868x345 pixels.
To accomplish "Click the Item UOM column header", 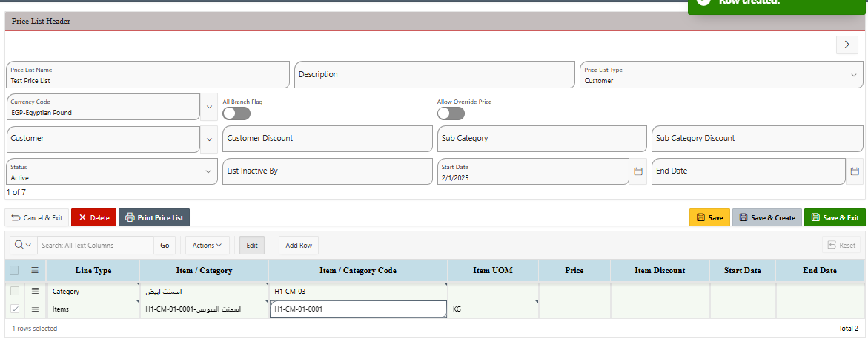I will click(493, 270).
